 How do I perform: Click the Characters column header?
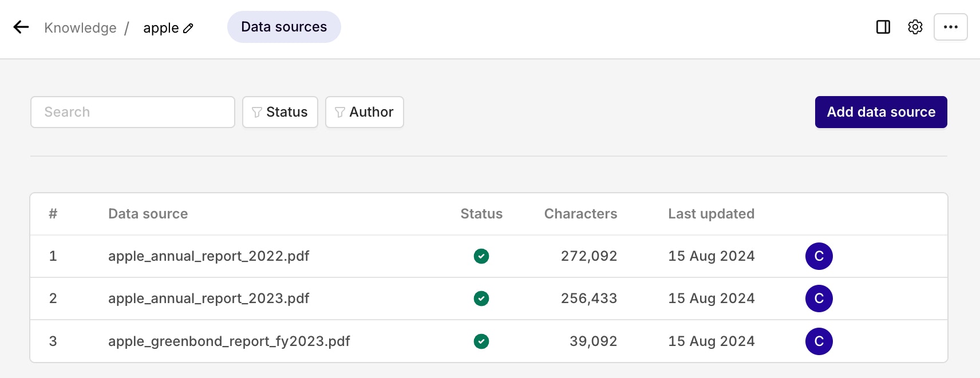click(x=580, y=214)
